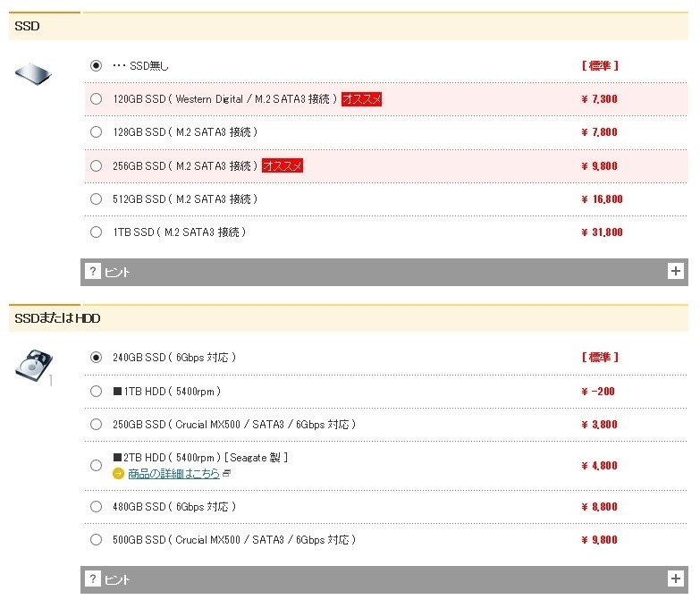Screen dimensions: 700x608
Task: Pick the 500GB Crucial MX500 SSD
Action: tap(97, 540)
